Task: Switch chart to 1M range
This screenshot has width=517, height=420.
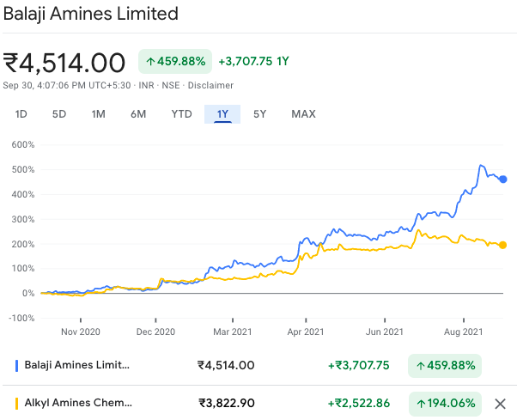Action: 98,114
